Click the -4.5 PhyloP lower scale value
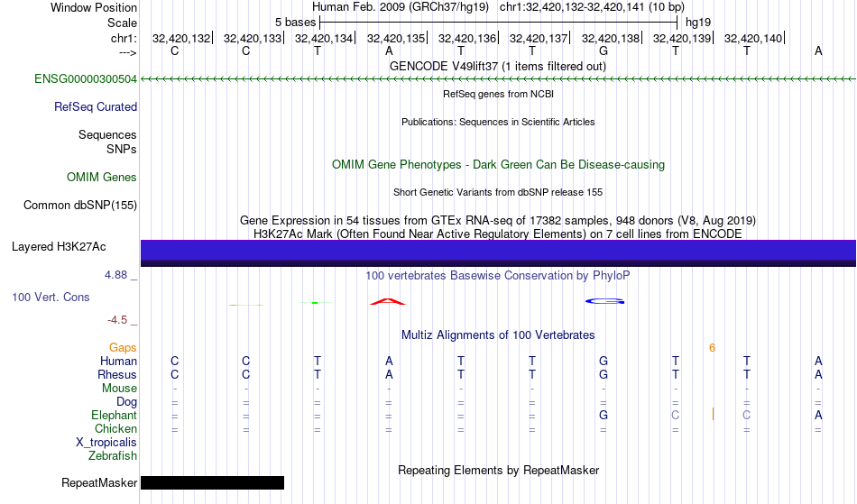 (117, 320)
